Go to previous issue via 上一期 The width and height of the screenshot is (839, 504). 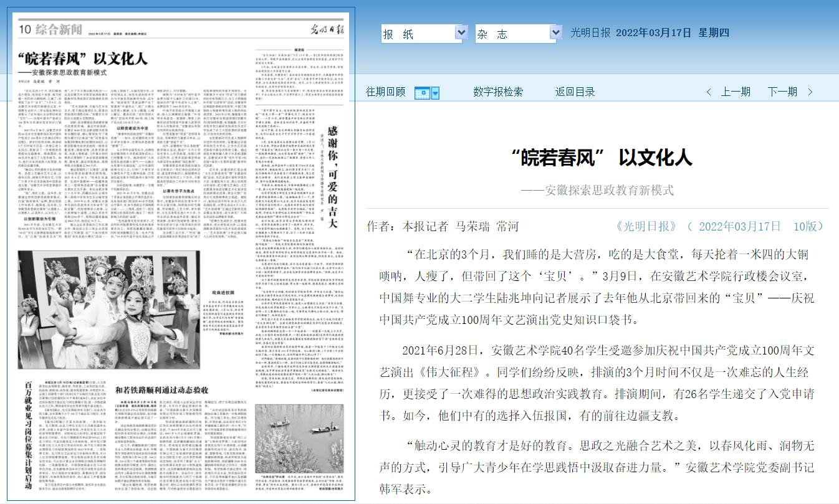click(736, 92)
